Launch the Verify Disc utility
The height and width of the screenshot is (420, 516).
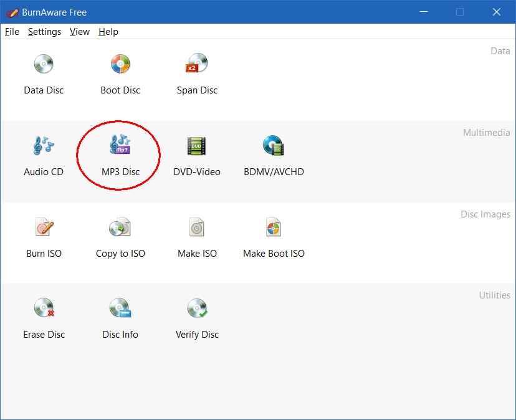point(197,318)
